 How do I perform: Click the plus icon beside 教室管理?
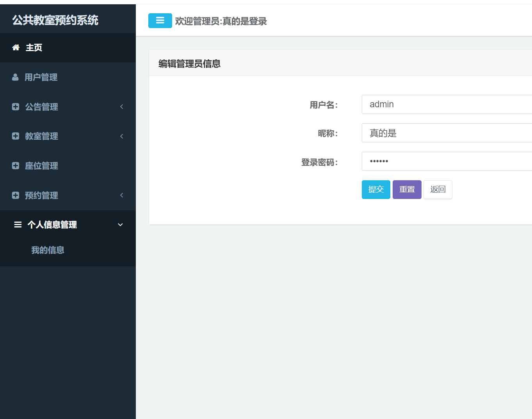pyautogui.click(x=16, y=136)
